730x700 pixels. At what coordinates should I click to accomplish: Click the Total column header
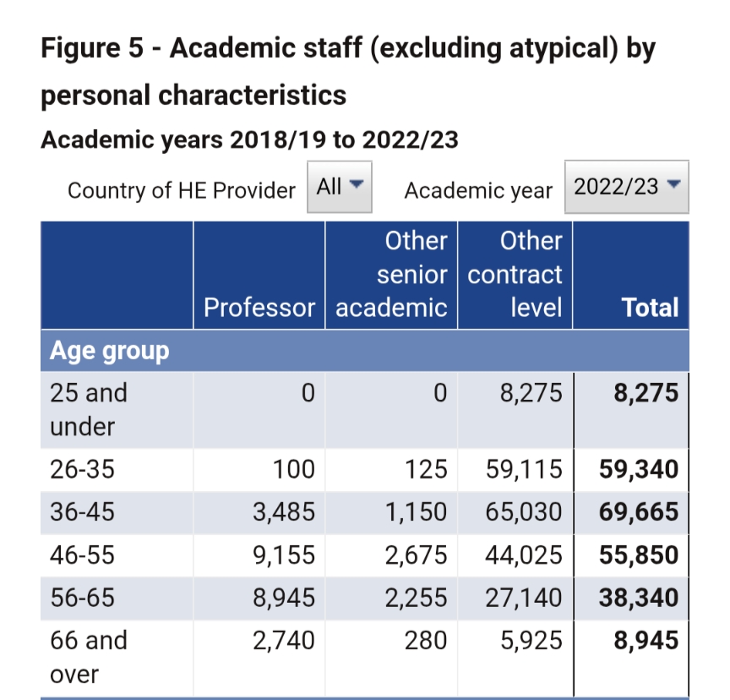(x=650, y=307)
